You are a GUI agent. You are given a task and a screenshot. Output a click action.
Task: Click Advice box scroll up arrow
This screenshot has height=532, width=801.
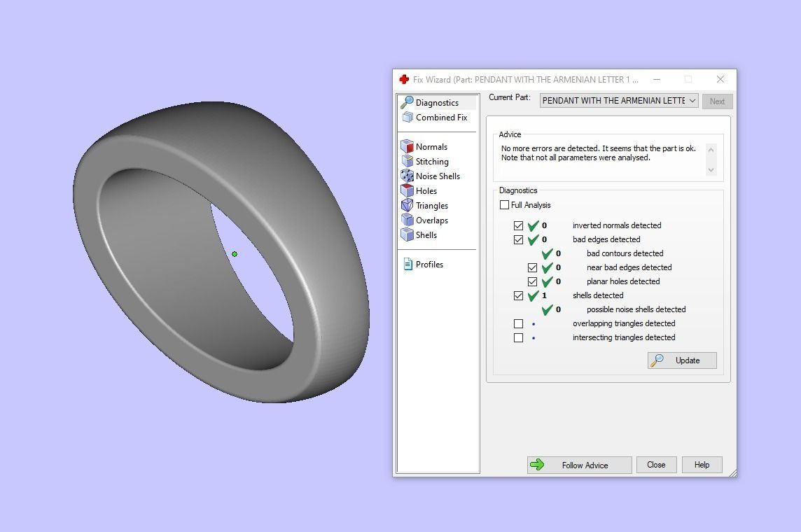[711, 150]
